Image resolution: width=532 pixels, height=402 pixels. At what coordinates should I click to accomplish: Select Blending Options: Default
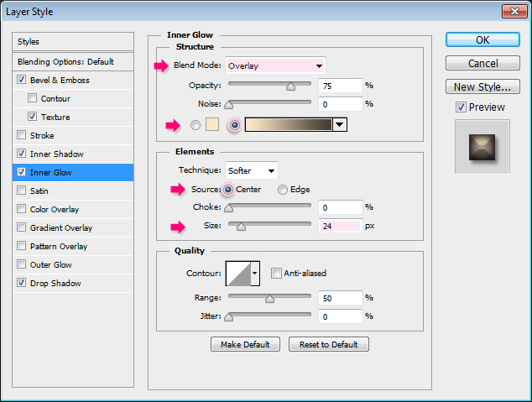pos(73,62)
